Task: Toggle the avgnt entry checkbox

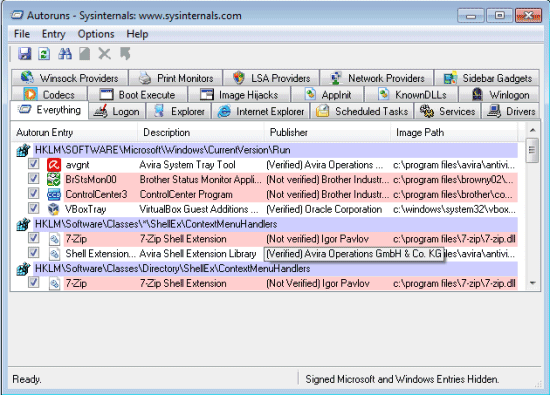Action: [34, 164]
